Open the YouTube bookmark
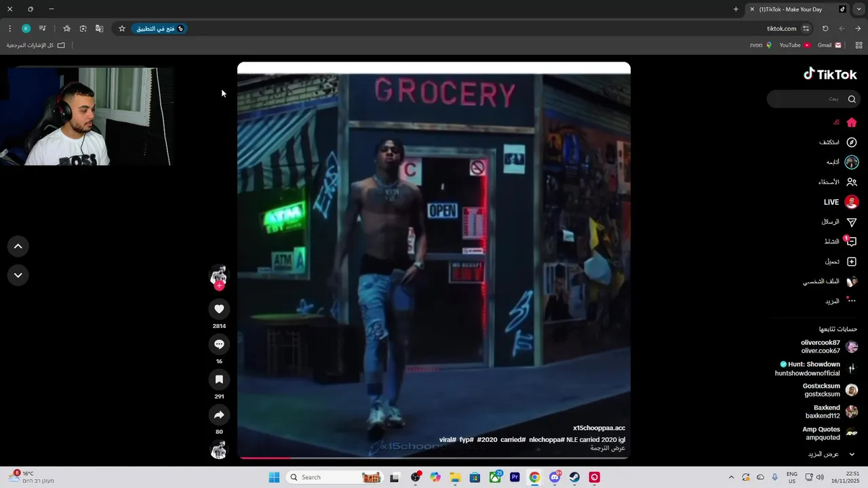 pos(795,45)
